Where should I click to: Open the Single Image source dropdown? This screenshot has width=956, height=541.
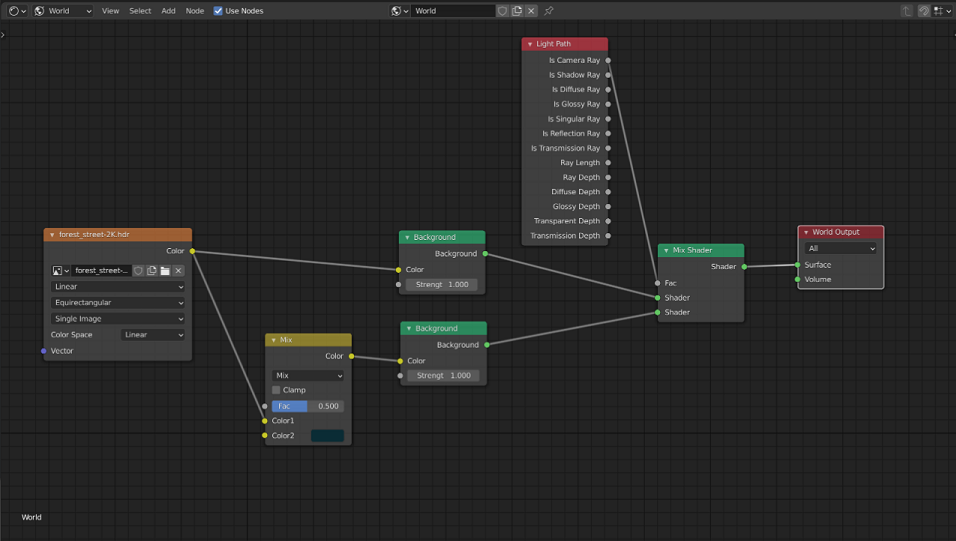pos(118,318)
